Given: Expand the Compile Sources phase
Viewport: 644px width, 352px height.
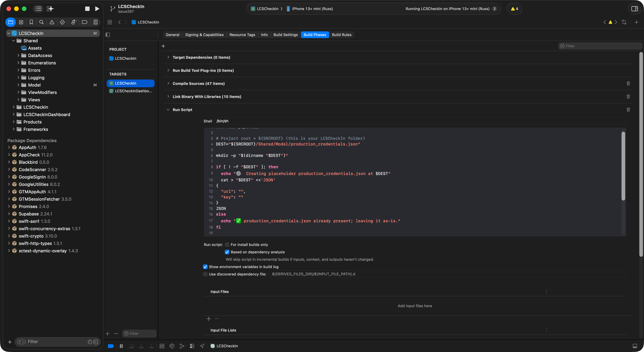Looking at the screenshot, I should click(x=168, y=84).
